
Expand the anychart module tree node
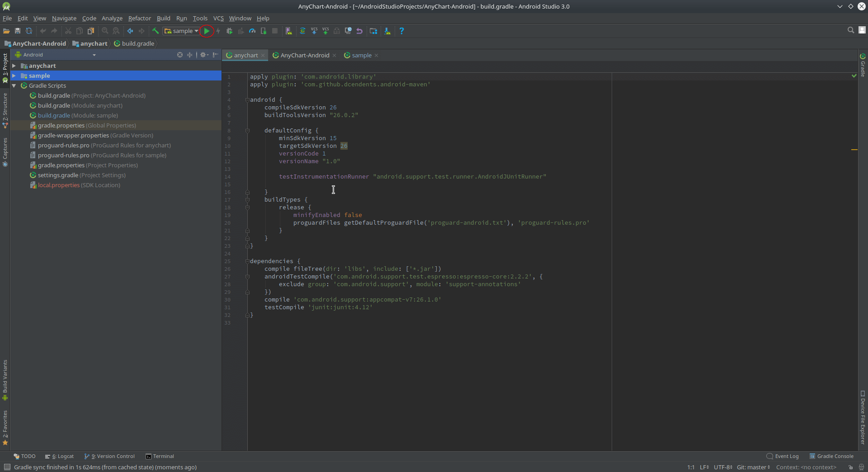point(14,66)
